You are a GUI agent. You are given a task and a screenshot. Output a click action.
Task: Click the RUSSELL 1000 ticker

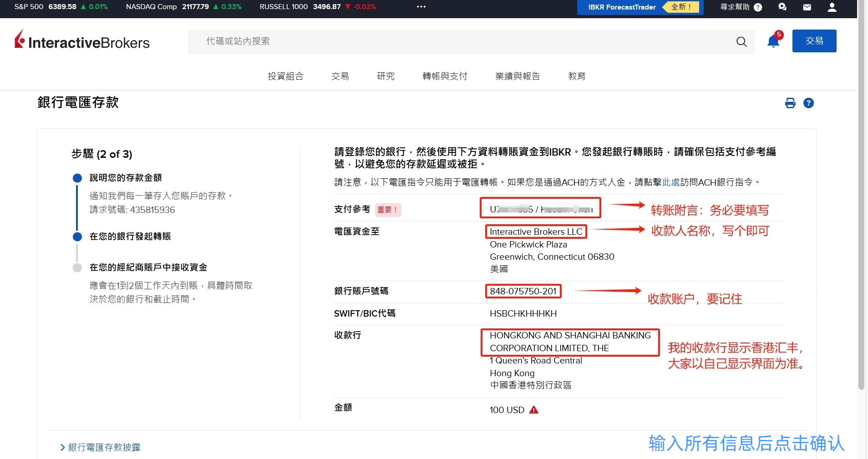coord(318,7)
